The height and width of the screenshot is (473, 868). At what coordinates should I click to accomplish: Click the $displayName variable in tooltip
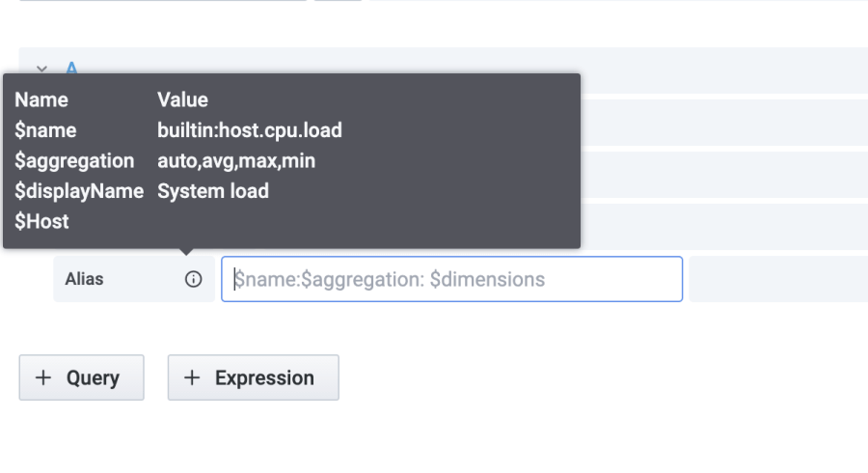[79, 191]
